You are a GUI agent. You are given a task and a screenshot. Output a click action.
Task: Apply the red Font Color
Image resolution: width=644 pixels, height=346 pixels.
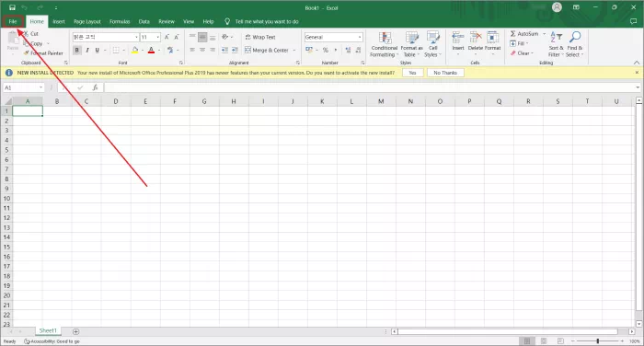[x=151, y=50]
